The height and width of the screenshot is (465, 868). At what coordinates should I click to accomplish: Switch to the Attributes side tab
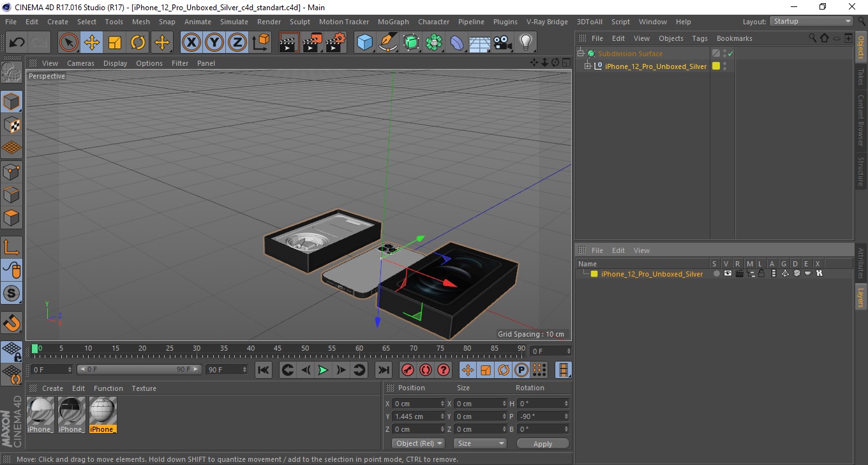coord(860,264)
